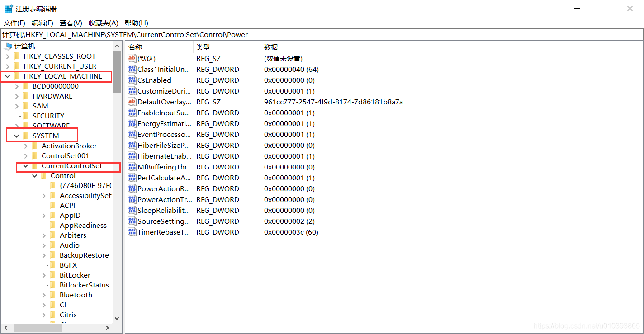The height and width of the screenshot is (334, 644).
Task: Click the folder icon of AppID key
Action: pos(53,215)
